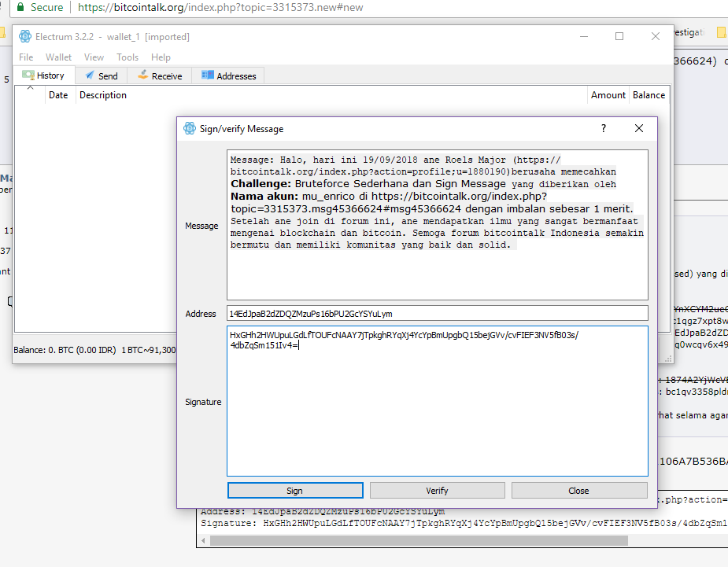The height and width of the screenshot is (567, 728).
Task: Click the Send tab paper-plane icon
Action: (x=90, y=75)
